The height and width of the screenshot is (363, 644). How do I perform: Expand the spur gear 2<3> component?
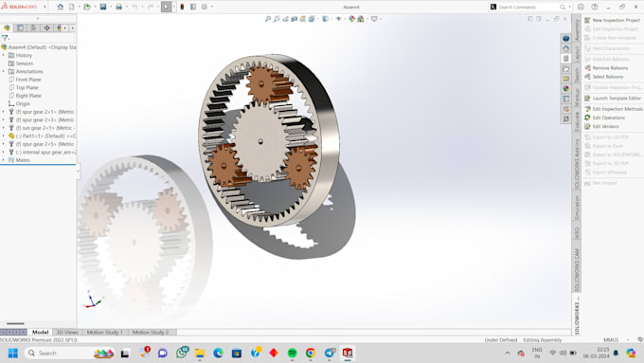click(4, 120)
